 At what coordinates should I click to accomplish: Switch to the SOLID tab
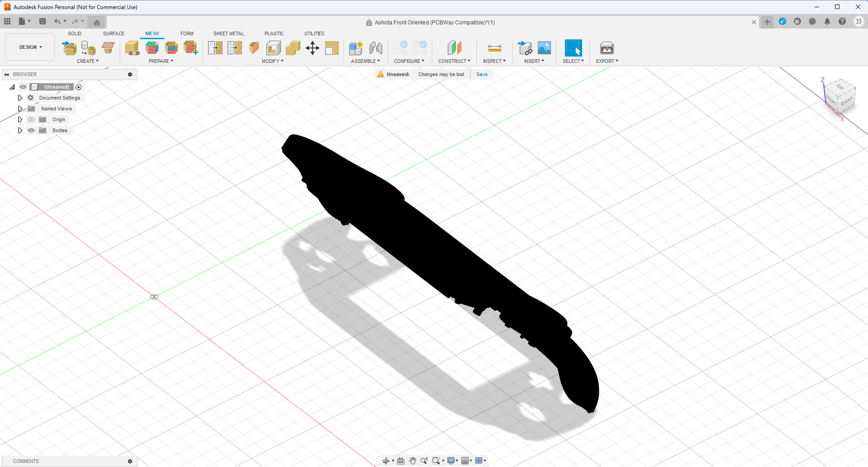pos(75,33)
